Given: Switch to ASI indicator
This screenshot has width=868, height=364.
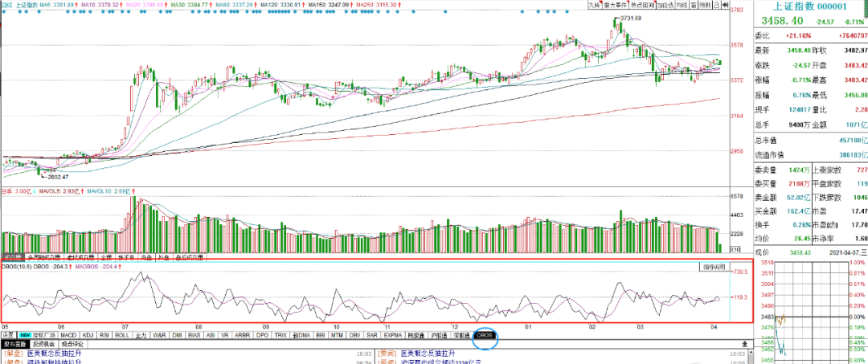Looking at the screenshot, I should pos(211,335).
